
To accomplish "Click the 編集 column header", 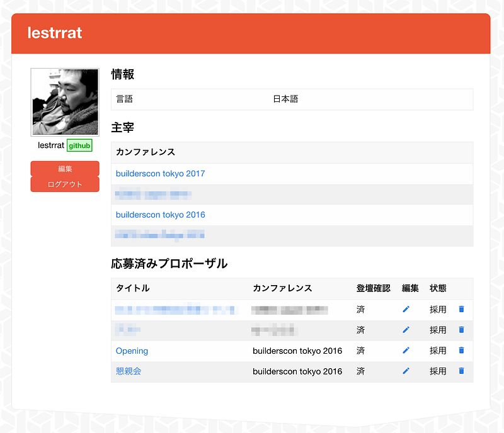I will (x=410, y=288).
